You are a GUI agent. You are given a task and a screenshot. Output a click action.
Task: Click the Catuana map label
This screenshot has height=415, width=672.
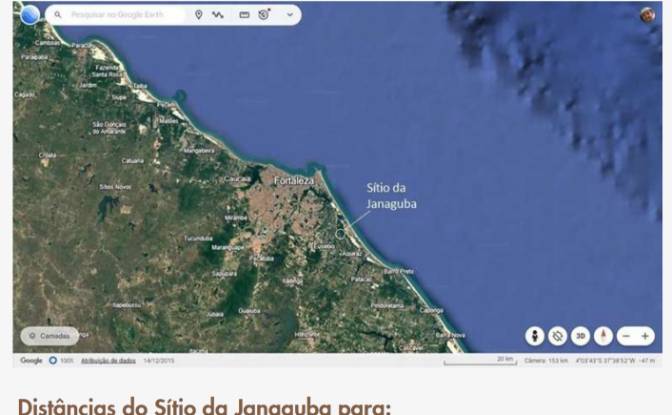[133, 161]
